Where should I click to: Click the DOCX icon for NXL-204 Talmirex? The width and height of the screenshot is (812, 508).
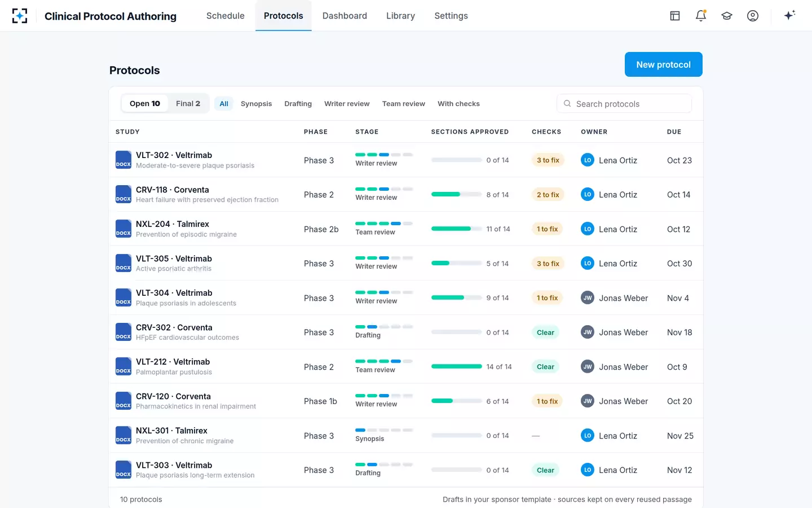click(123, 229)
